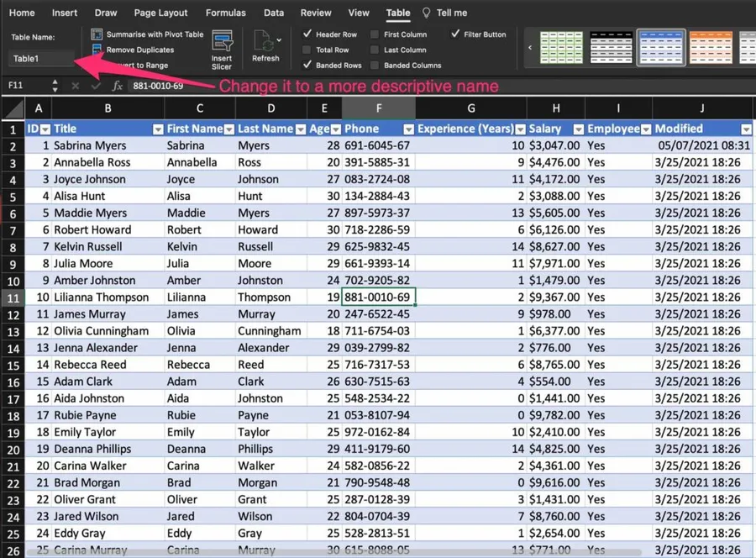This screenshot has width=756, height=558.
Task: Toggle the Filter Button checkbox
Action: click(455, 34)
